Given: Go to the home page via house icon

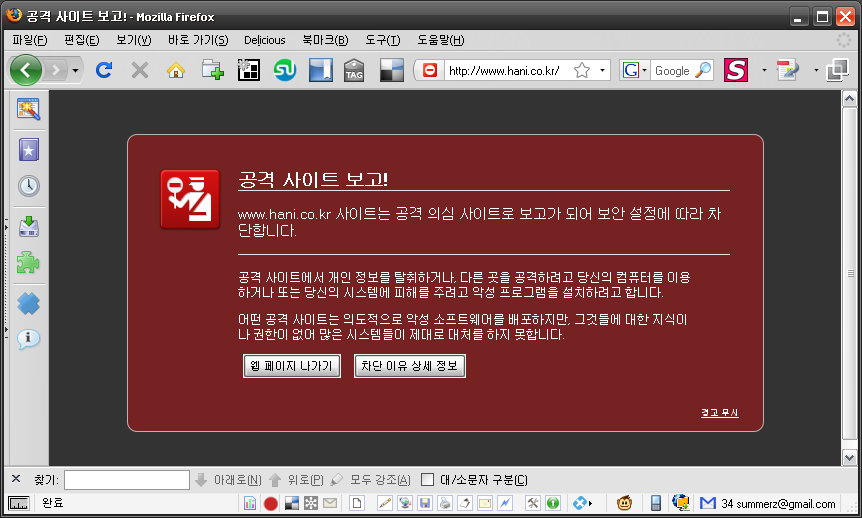Looking at the screenshot, I should click(x=176, y=70).
